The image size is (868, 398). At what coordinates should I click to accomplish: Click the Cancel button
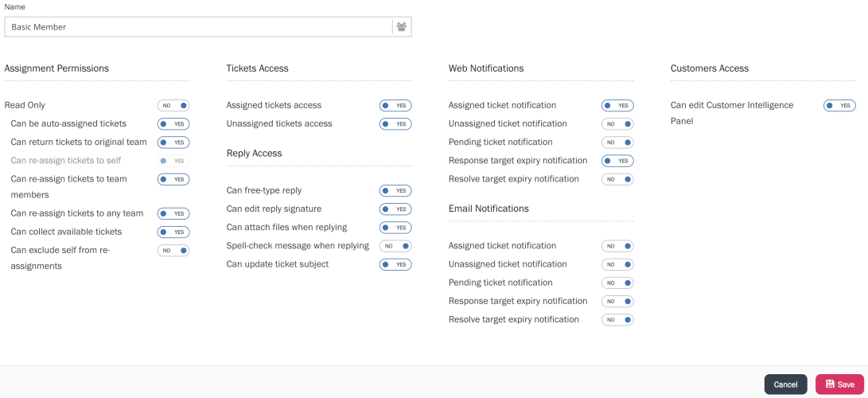[785, 384]
